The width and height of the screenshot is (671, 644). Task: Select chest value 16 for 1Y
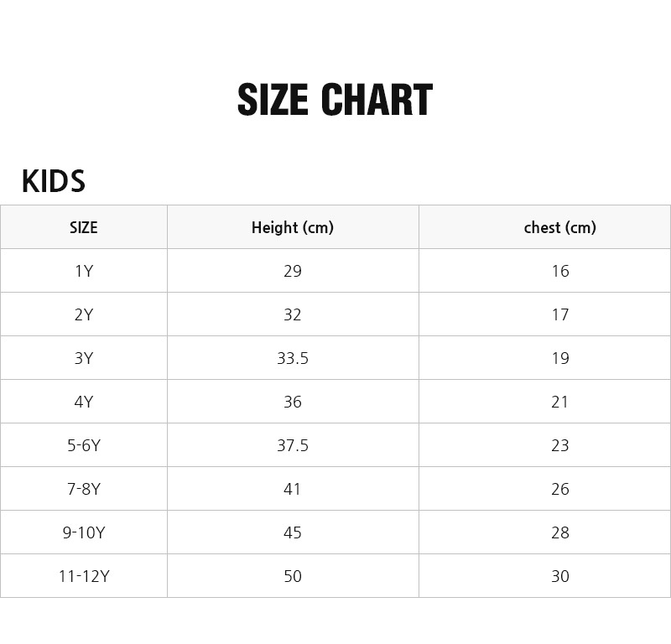pyautogui.click(x=560, y=271)
